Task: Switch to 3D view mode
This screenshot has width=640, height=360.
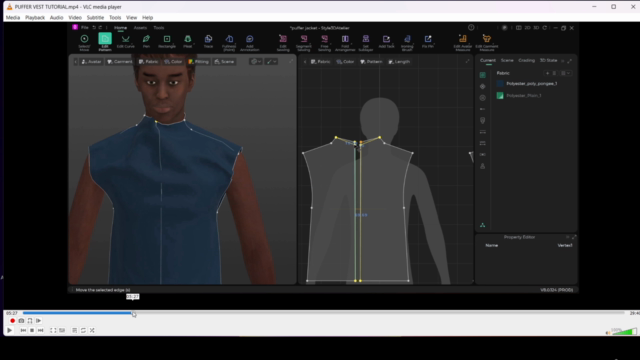Action: click(x=536, y=28)
